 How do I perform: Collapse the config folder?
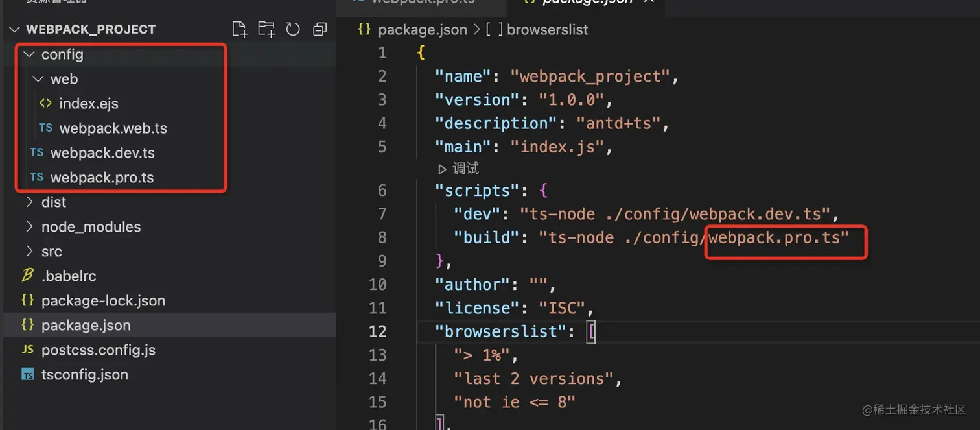pos(28,54)
